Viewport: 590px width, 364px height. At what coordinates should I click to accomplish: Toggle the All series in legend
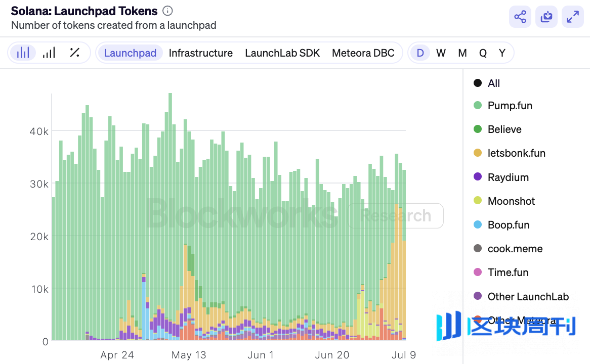tap(487, 83)
